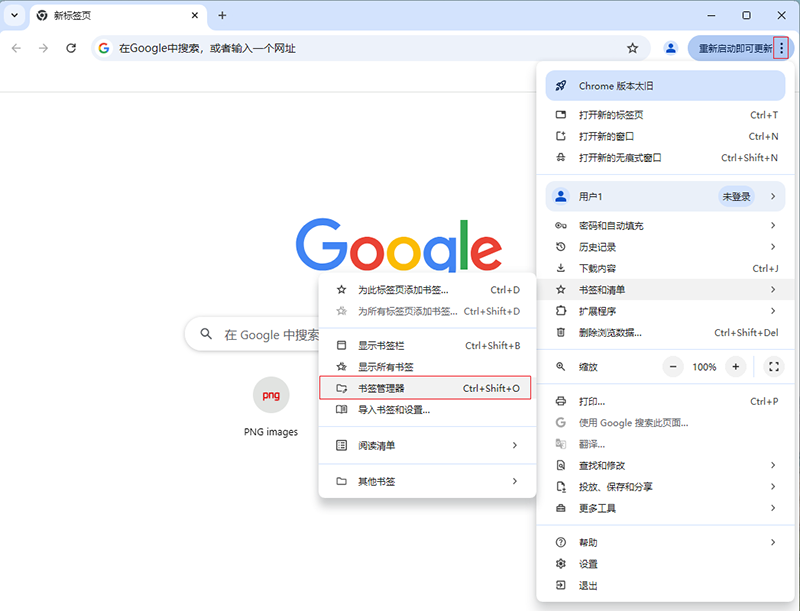Click the toolbox icon for 更多工具
This screenshot has height=611, width=800.
point(561,508)
